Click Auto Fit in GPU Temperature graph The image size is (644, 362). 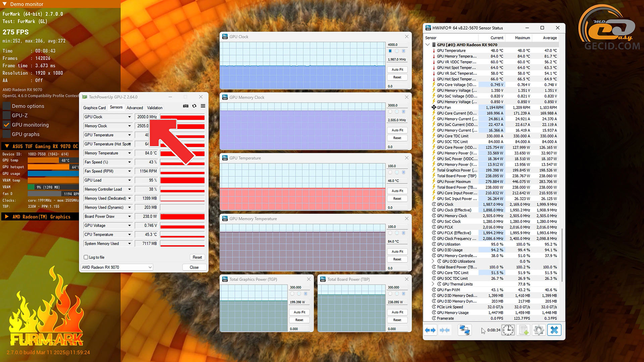pyautogui.click(x=397, y=191)
